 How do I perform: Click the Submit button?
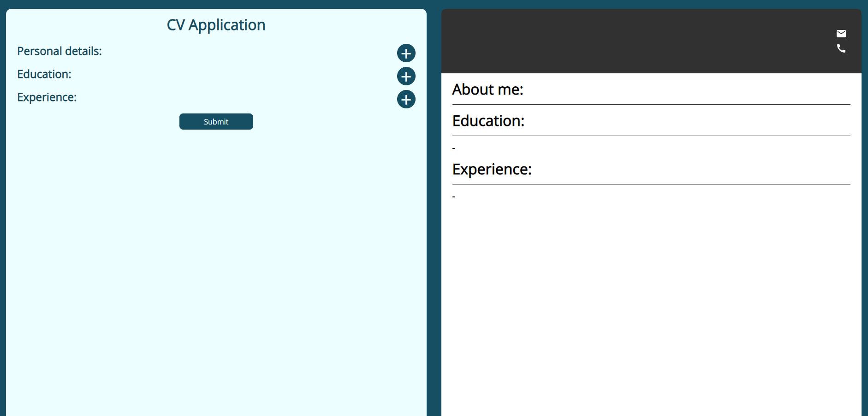tap(216, 122)
